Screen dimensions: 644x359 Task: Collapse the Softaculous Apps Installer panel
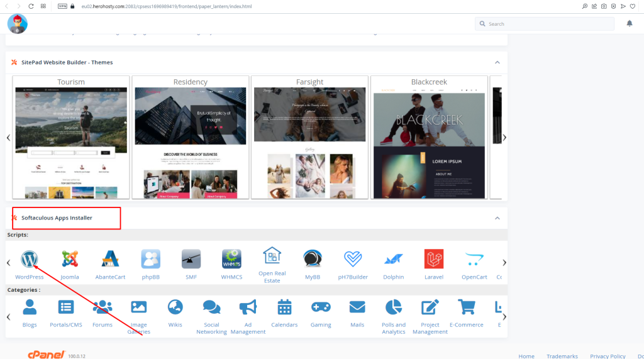coord(497,218)
